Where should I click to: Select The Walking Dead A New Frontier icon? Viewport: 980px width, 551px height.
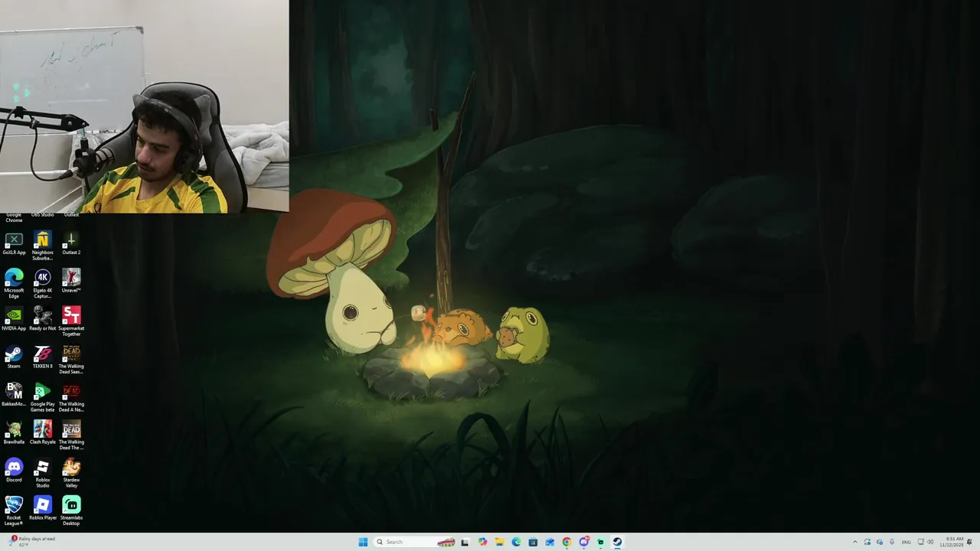point(71,398)
